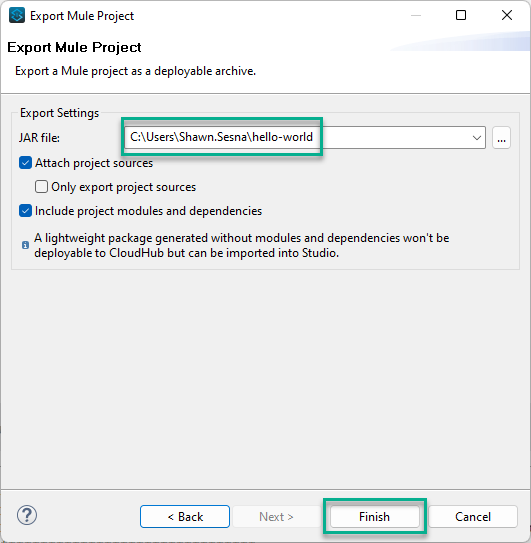531x543 pixels.
Task: Enable Only export project sources
Action: tap(41, 187)
